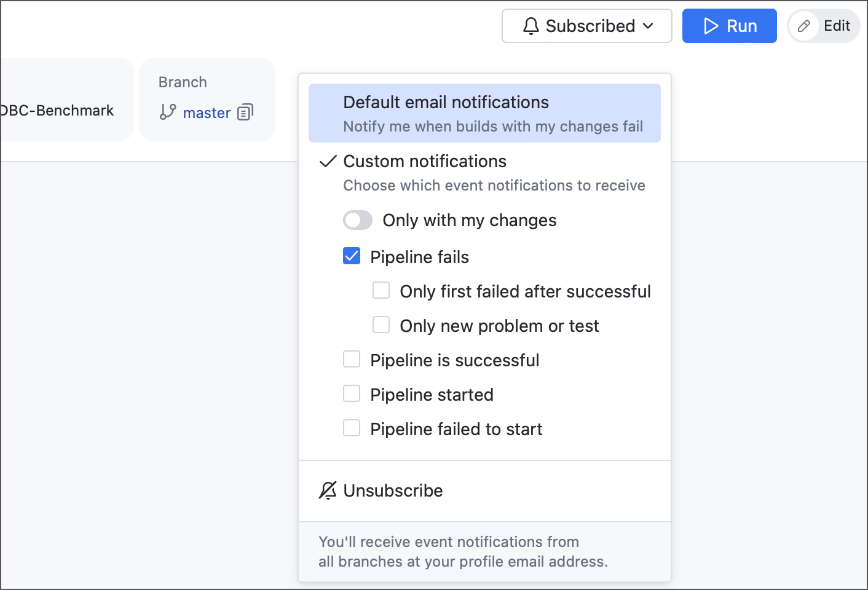Enable Pipeline is successful notifications
Viewport: 868px width, 590px height.
click(x=351, y=359)
